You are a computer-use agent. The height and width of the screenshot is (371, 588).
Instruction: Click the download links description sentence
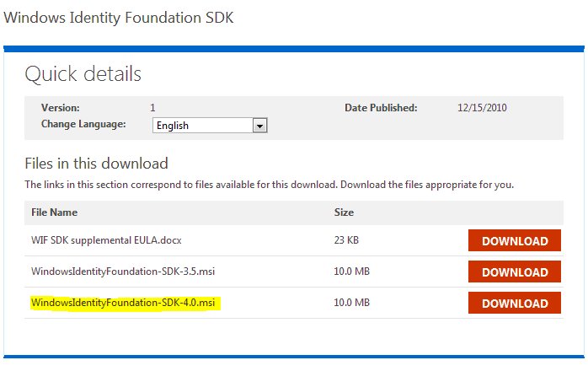click(x=269, y=184)
